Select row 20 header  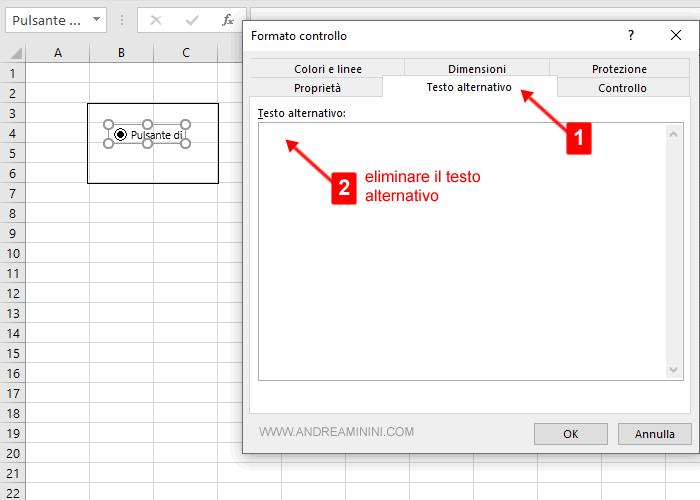pos(12,453)
